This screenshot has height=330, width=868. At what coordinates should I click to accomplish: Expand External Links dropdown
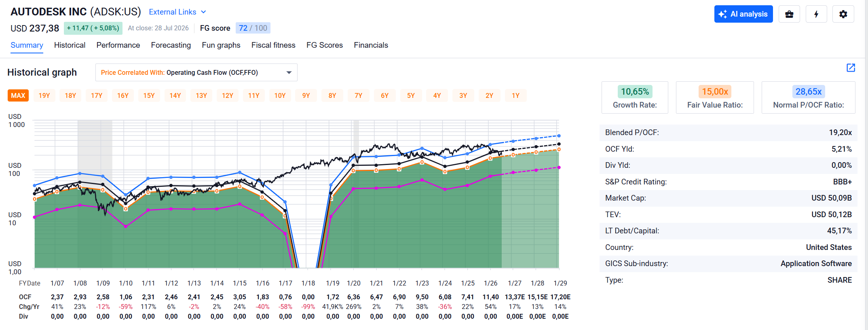pos(178,12)
